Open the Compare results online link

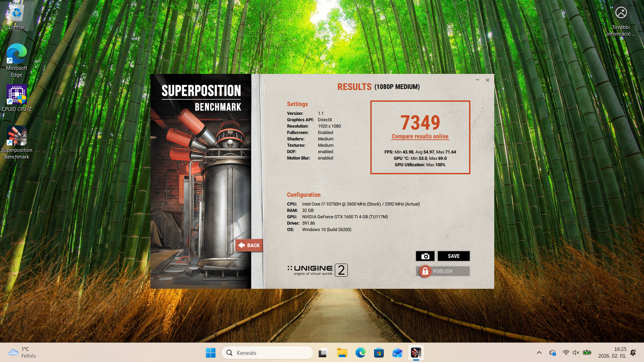point(420,136)
